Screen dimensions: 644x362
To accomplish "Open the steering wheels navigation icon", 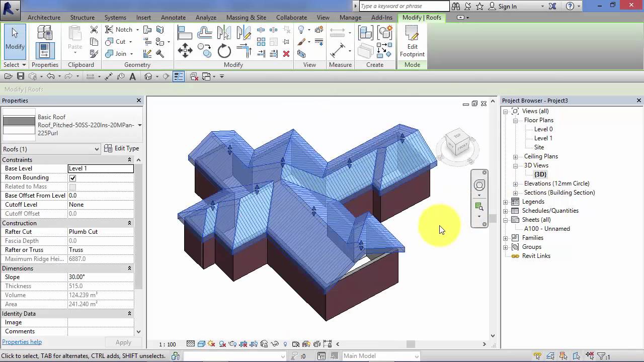I will (x=479, y=185).
